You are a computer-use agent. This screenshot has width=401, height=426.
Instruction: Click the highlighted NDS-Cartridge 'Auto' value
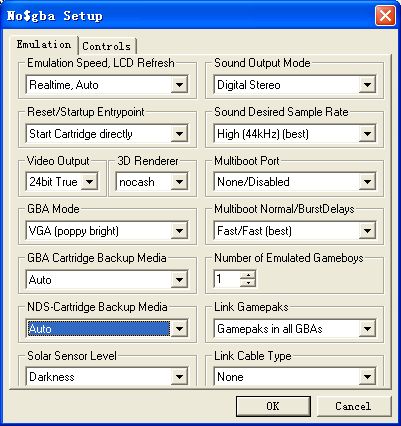[98, 329]
